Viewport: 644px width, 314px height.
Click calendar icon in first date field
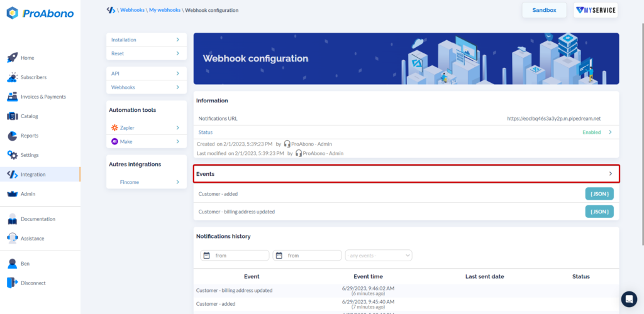(206, 256)
